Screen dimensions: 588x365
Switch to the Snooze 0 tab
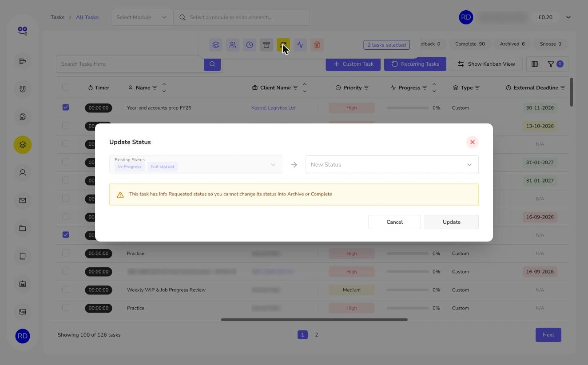551,44
